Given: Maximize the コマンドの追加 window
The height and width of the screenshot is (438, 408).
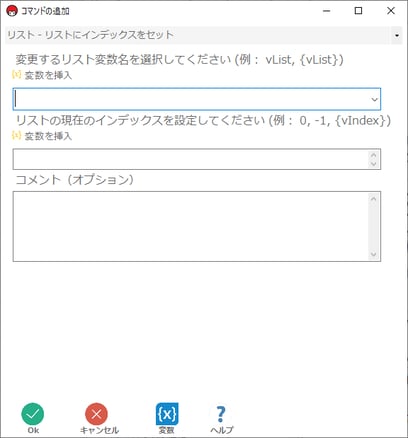Looking at the screenshot, I should (358, 11).
